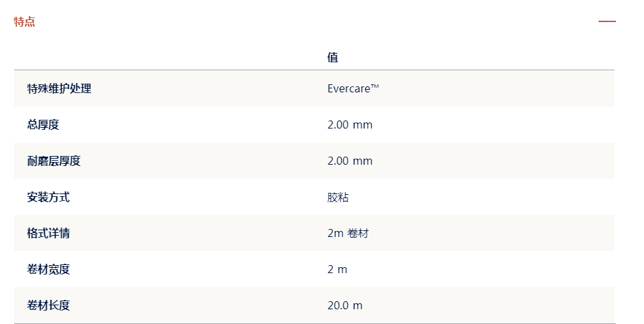Select the 卷材宽度 row label
The height and width of the screenshot is (324, 644).
[x=48, y=269]
